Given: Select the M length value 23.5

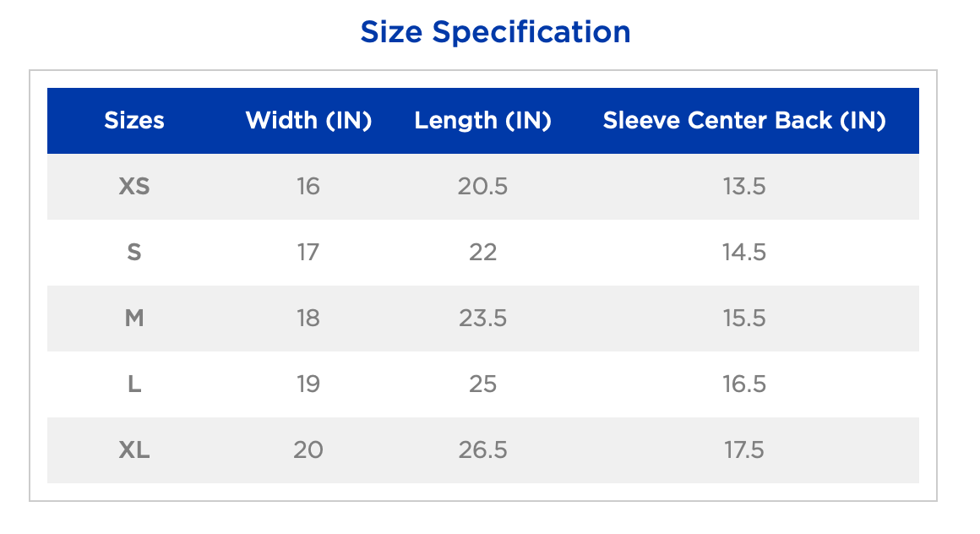Looking at the screenshot, I should point(482,318).
